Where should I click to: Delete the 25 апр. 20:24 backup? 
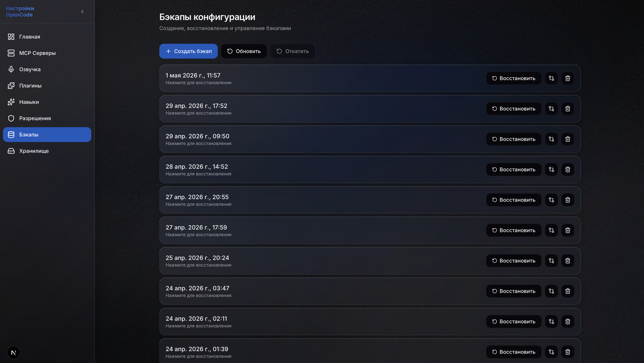coord(568,261)
